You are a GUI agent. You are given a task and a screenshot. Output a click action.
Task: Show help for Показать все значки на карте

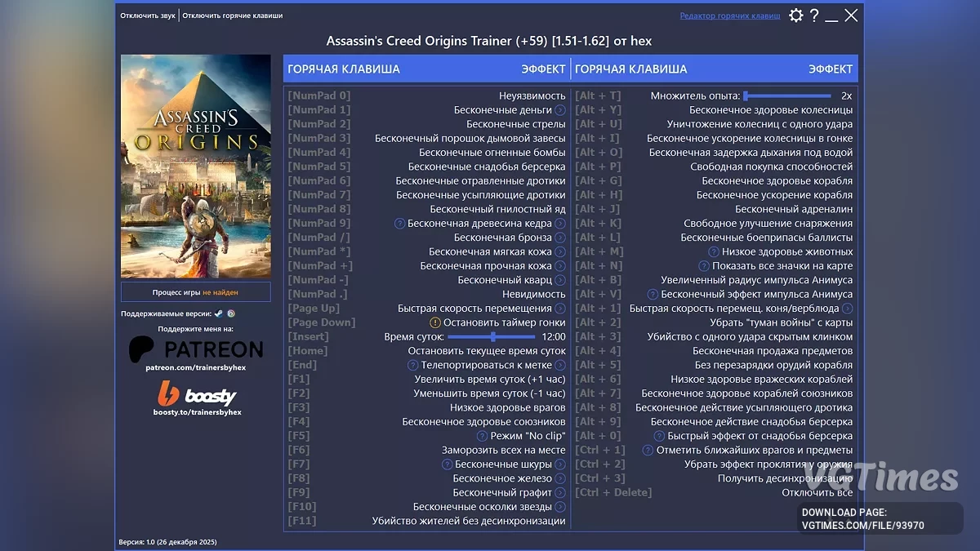pos(704,266)
